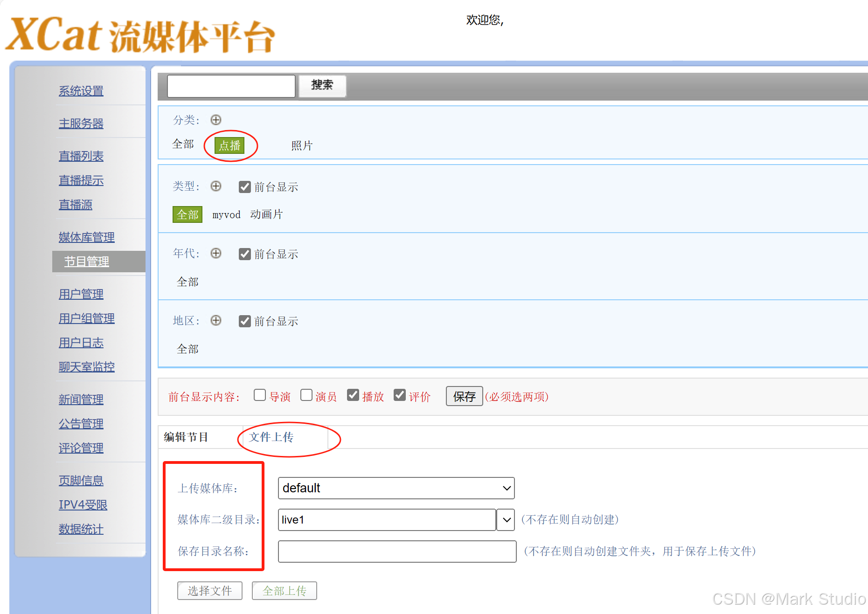The width and height of the screenshot is (868, 614).
Task: Toggle 前台显示 checkbox for 类型
Action: [245, 187]
